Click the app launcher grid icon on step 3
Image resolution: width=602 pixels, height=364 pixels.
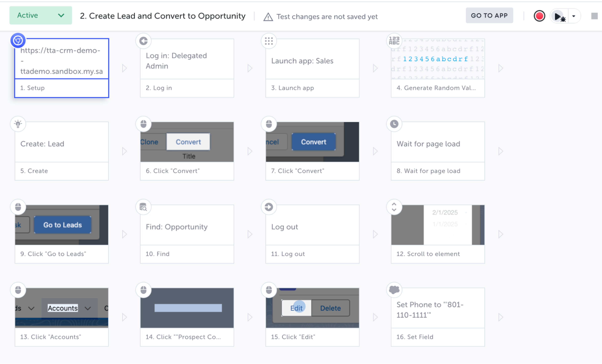coord(269,41)
